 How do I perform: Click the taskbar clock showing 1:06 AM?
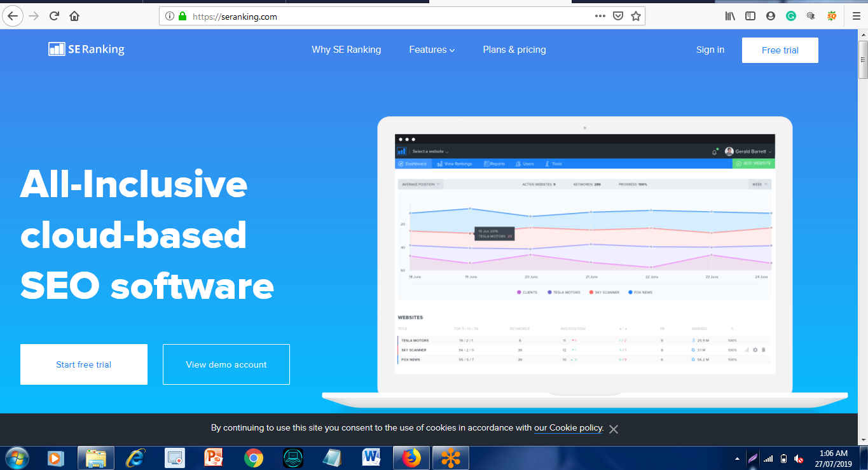pos(833,458)
